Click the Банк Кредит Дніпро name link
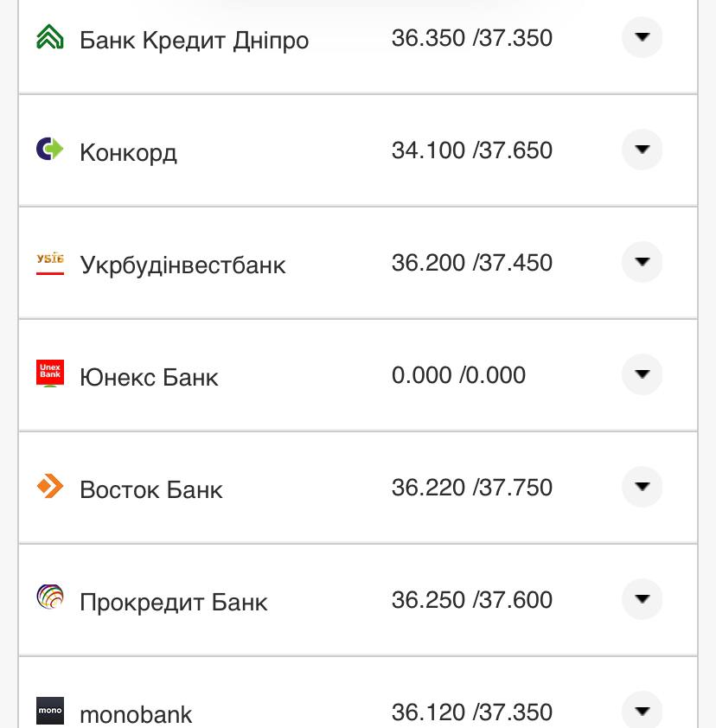This screenshot has width=716, height=728. click(195, 39)
